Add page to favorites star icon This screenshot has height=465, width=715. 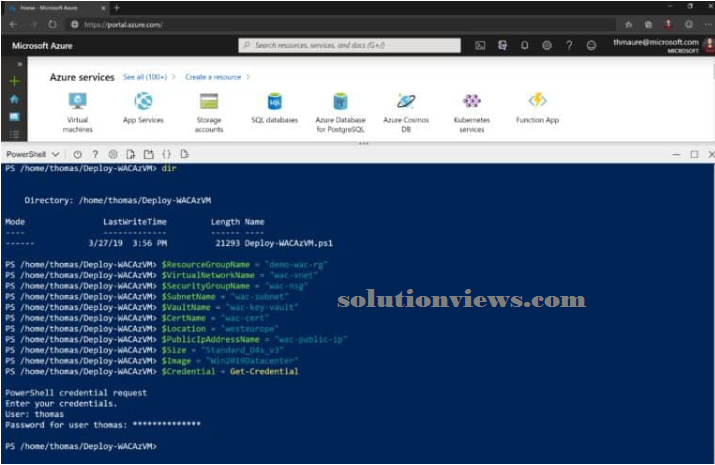pos(628,25)
